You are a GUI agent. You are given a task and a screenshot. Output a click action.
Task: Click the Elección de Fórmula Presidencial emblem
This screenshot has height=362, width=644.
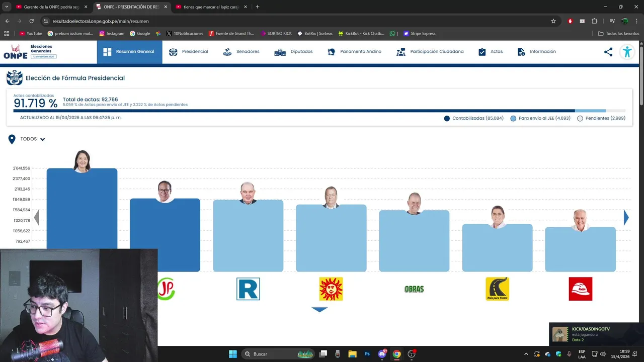pos(15,78)
